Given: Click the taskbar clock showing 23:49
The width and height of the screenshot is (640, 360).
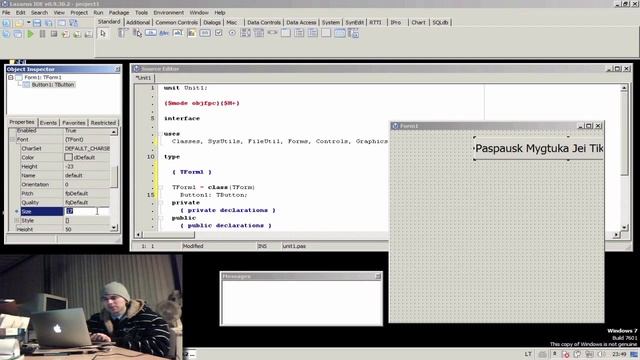Looking at the screenshot, I should pos(619,354).
